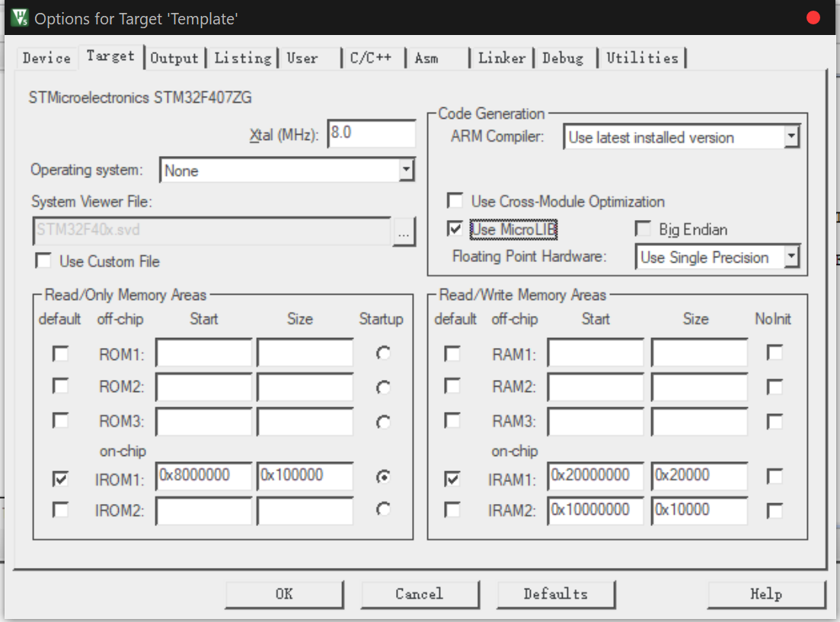Check the default box for ROM3
Image resolution: width=840 pixels, height=622 pixels.
[60, 420]
